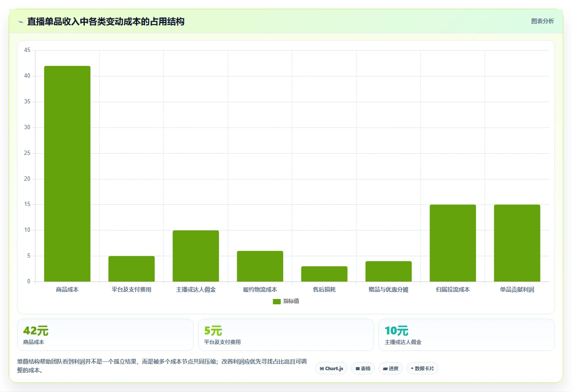Select the 归属投流成本 bar
The image size is (572, 392).
click(x=453, y=243)
